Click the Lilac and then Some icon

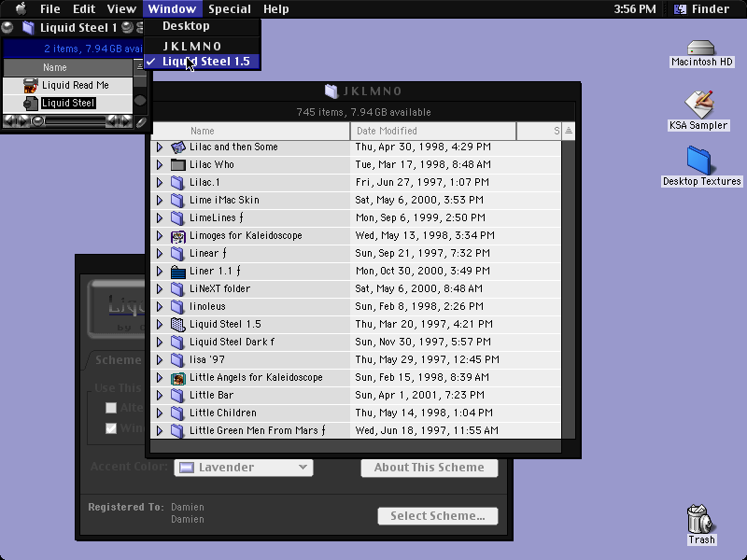[x=177, y=147]
